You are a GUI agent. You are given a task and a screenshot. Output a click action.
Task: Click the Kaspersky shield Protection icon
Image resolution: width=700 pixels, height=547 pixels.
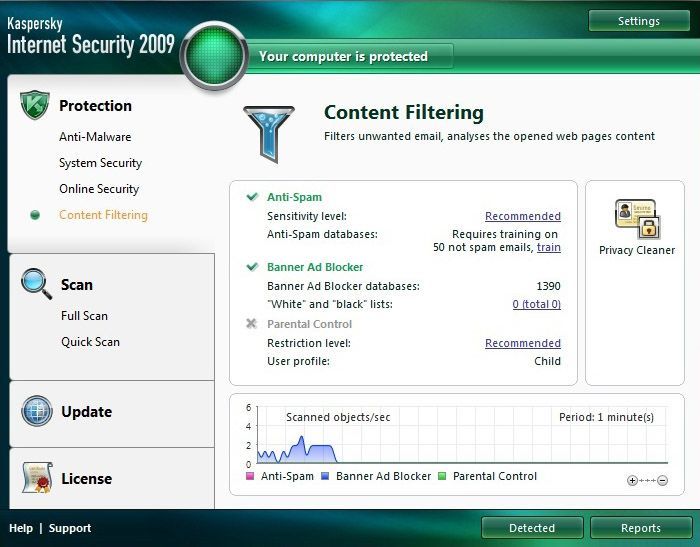(x=35, y=105)
